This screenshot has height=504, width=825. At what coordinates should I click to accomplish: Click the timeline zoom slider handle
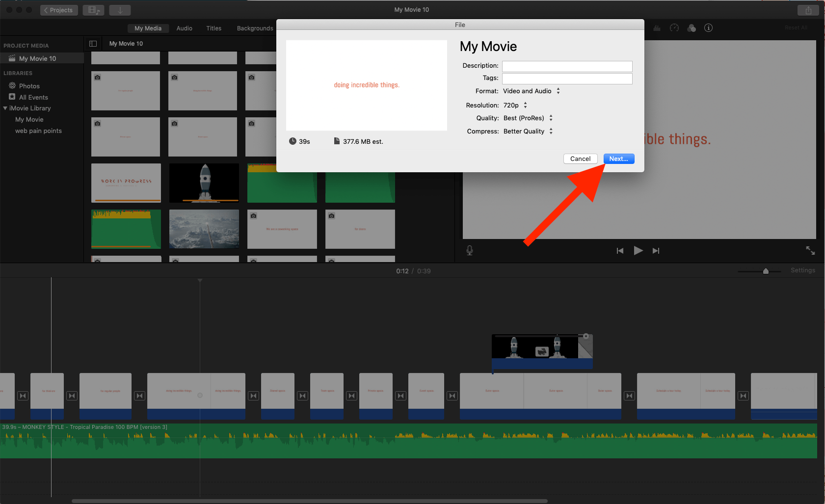click(x=766, y=271)
